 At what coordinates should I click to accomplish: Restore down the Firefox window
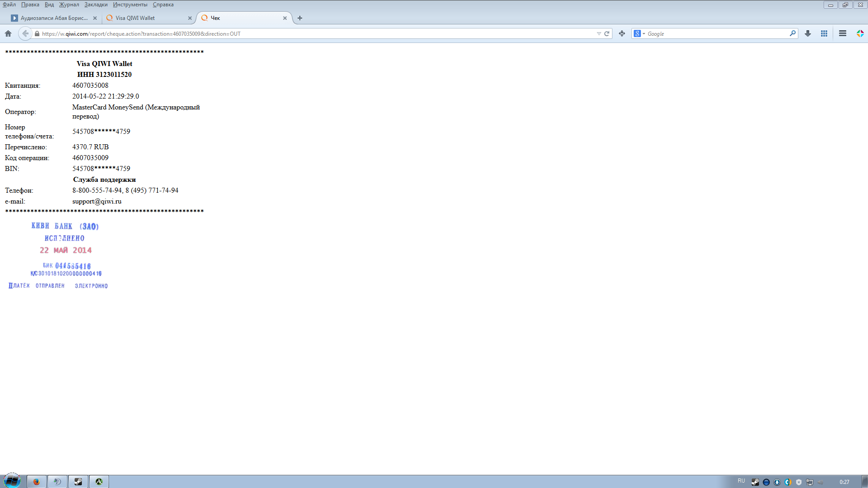[x=845, y=5]
